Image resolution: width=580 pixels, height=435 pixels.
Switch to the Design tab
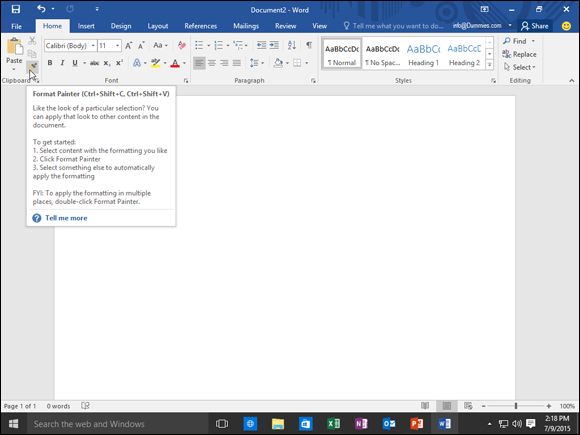click(121, 26)
